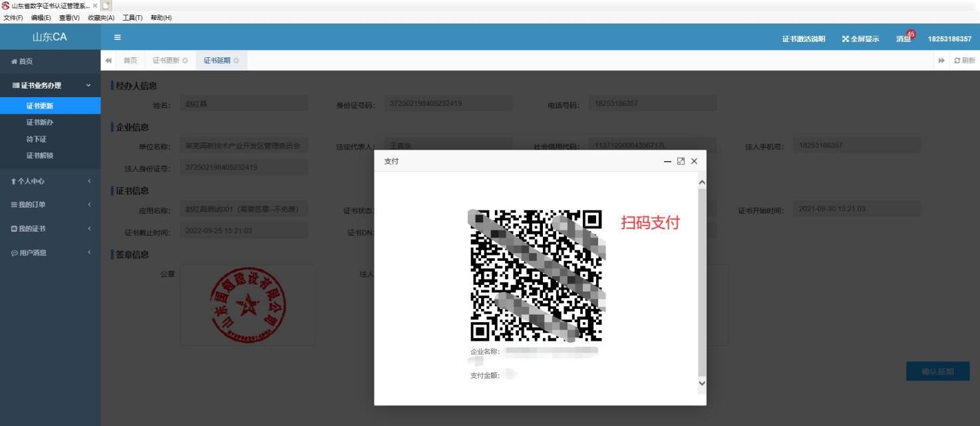Click the 社会信用代码 input field
Screen dimensions: 980x426
(x=653, y=145)
